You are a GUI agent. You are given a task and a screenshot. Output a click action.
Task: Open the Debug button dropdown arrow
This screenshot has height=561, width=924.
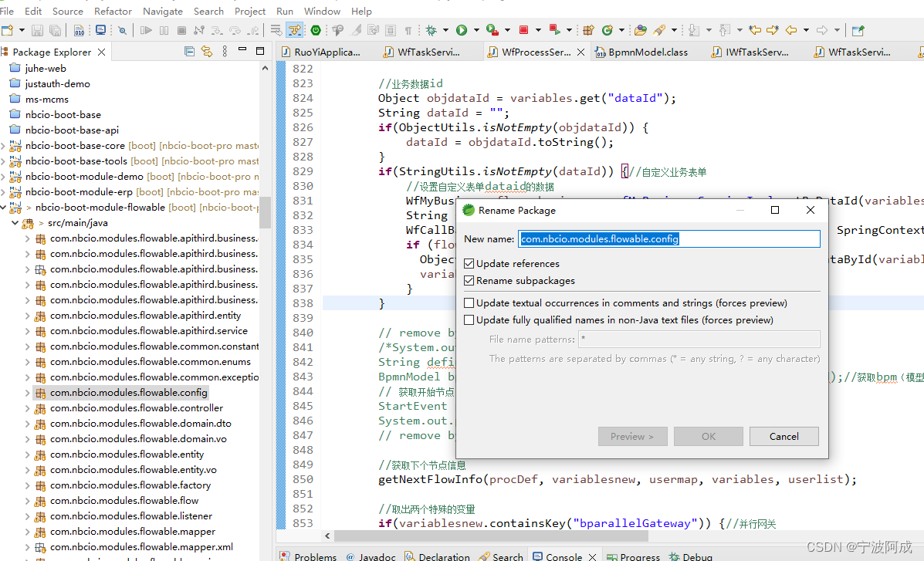click(x=445, y=30)
